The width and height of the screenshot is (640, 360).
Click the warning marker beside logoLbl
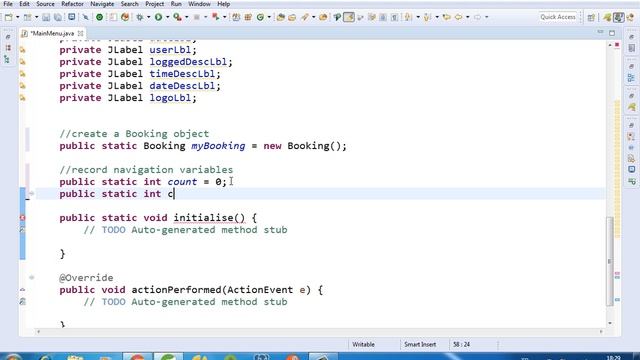coord(22,98)
